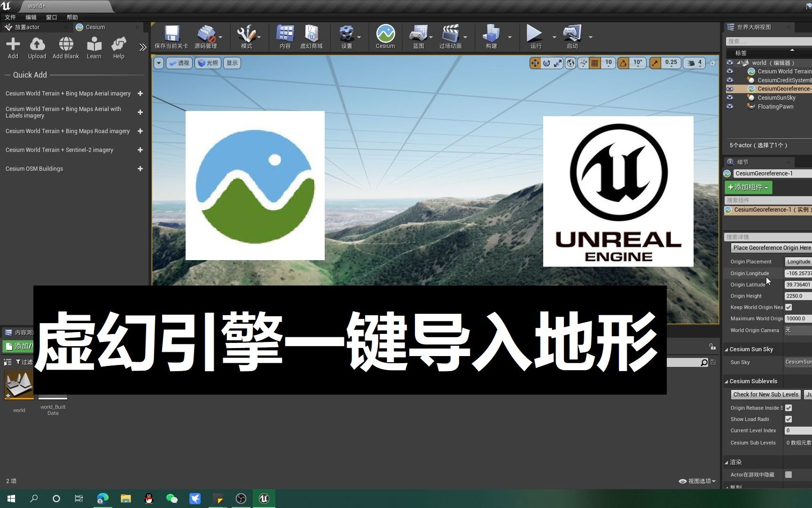
Task: Hide CesiumSunSky via its eye icon
Action: pos(730,98)
